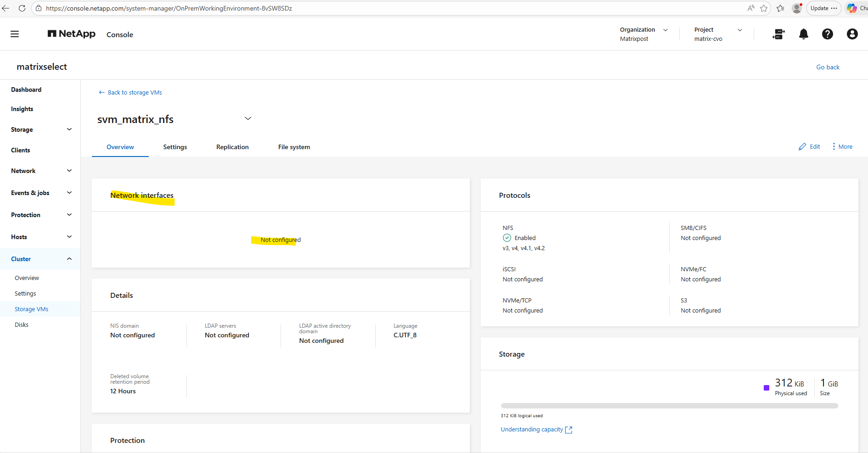The height and width of the screenshot is (453, 868).
Task: Collapse the Cluster sidebar section
Action: (x=69, y=259)
